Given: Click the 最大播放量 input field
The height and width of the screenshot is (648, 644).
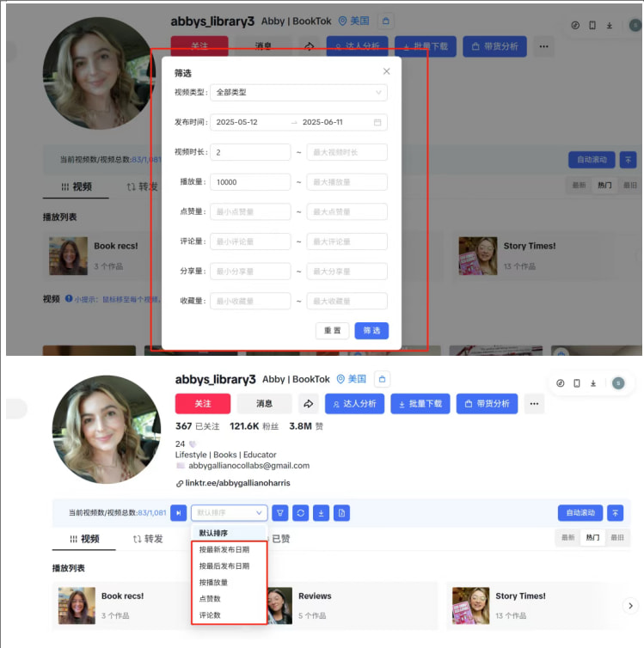Looking at the screenshot, I should coord(347,182).
